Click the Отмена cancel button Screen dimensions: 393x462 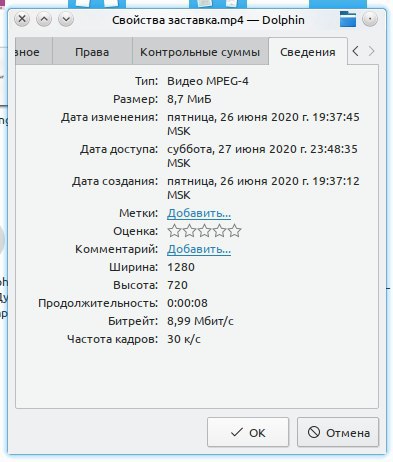[338, 432]
